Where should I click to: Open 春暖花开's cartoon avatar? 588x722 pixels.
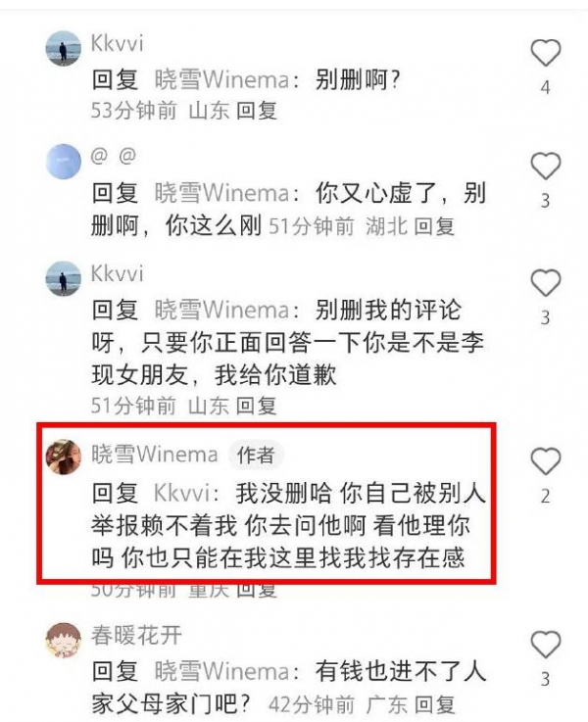[x=64, y=640]
